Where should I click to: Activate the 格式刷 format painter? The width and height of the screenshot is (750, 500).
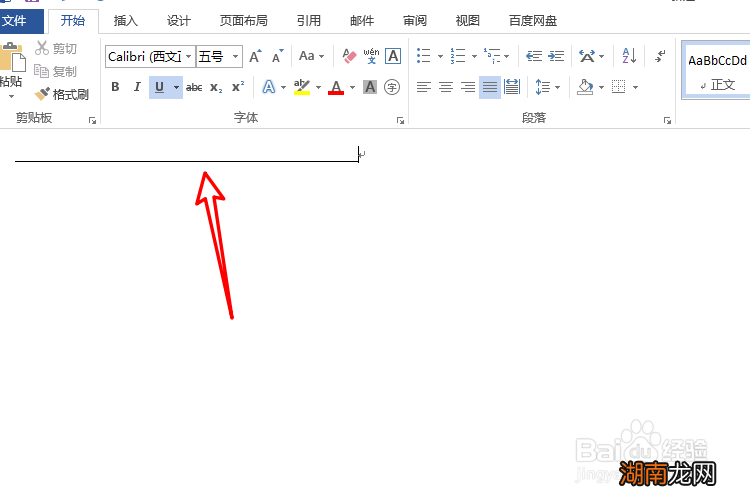point(62,94)
